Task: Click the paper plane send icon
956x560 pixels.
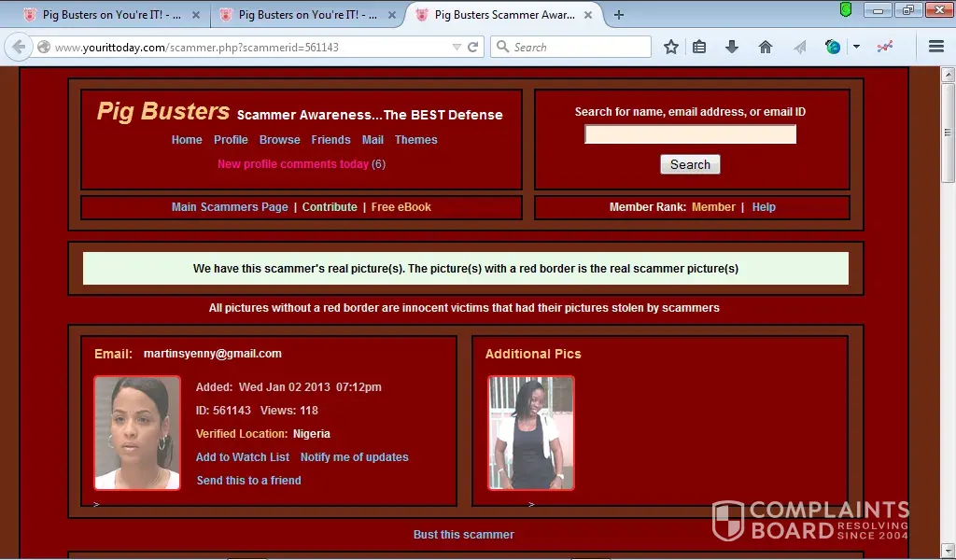Action: pos(799,48)
